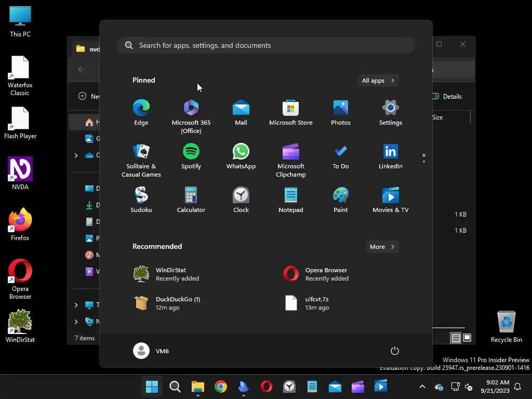Click the Start menu search box

point(266,45)
